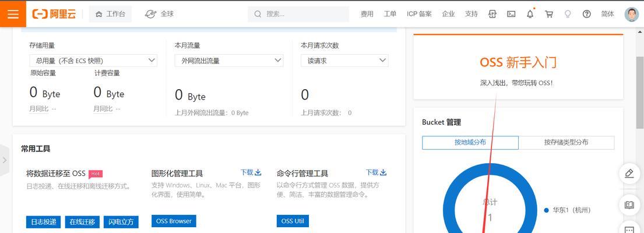This screenshot has width=644, height=233.
Task: Expand the 总用量 (不含 ECS 快照) dropdown
Action: pyautogui.click(x=93, y=61)
